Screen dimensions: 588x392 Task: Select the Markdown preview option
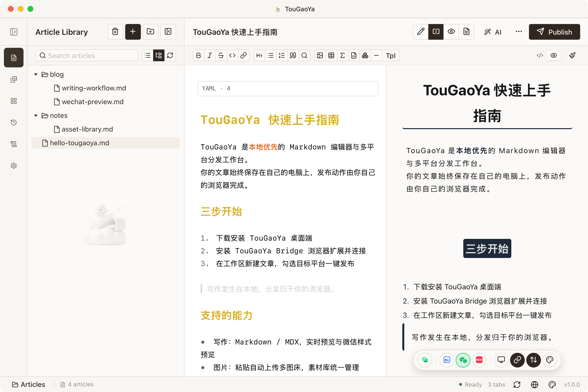point(447,360)
